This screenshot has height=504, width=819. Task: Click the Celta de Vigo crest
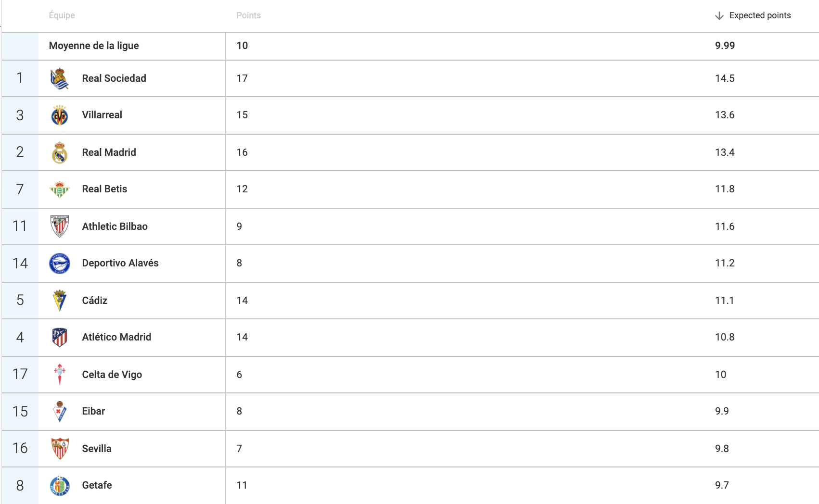tap(60, 375)
